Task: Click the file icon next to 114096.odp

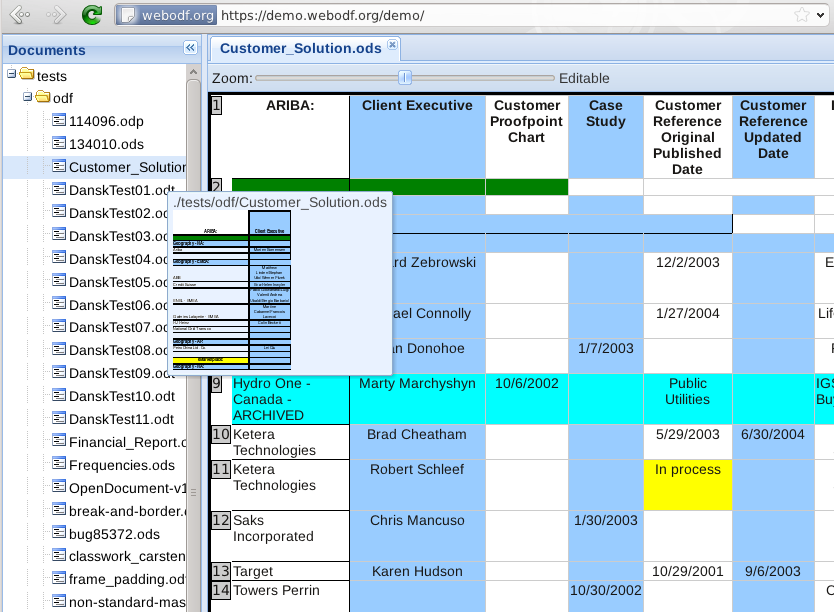Action: point(59,121)
